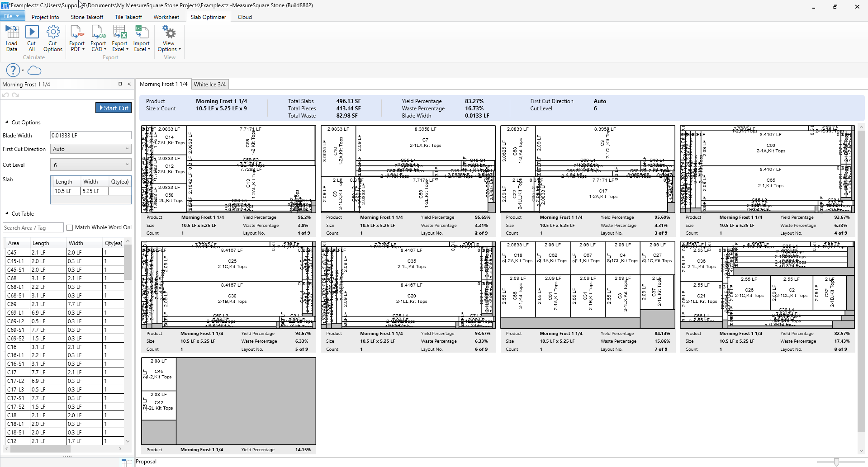Open the Cloud ribbon tab
Screen dimensions: 868x467
click(245, 17)
